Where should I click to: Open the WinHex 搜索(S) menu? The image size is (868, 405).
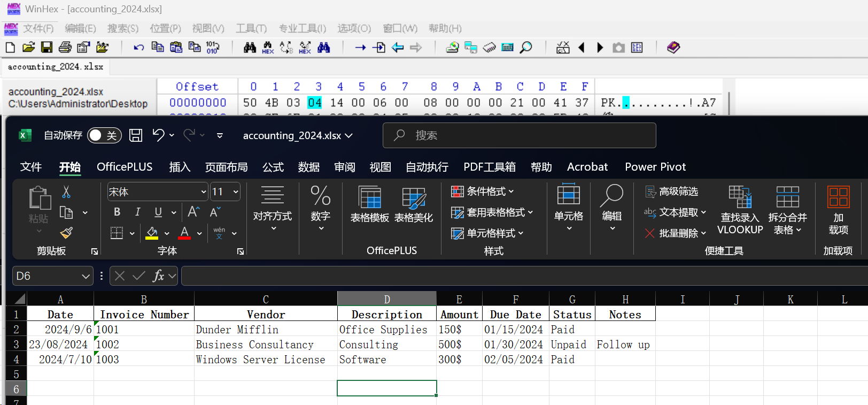122,28
